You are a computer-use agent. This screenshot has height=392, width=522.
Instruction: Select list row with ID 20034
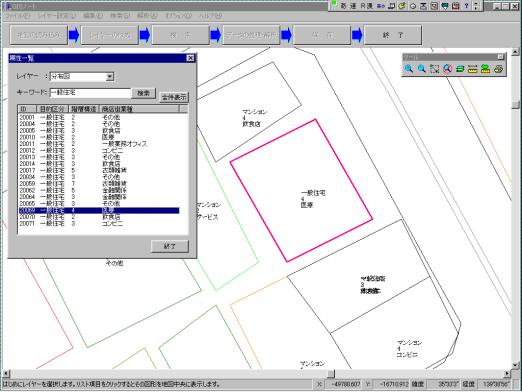pyautogui.click(x=99, y=177)
